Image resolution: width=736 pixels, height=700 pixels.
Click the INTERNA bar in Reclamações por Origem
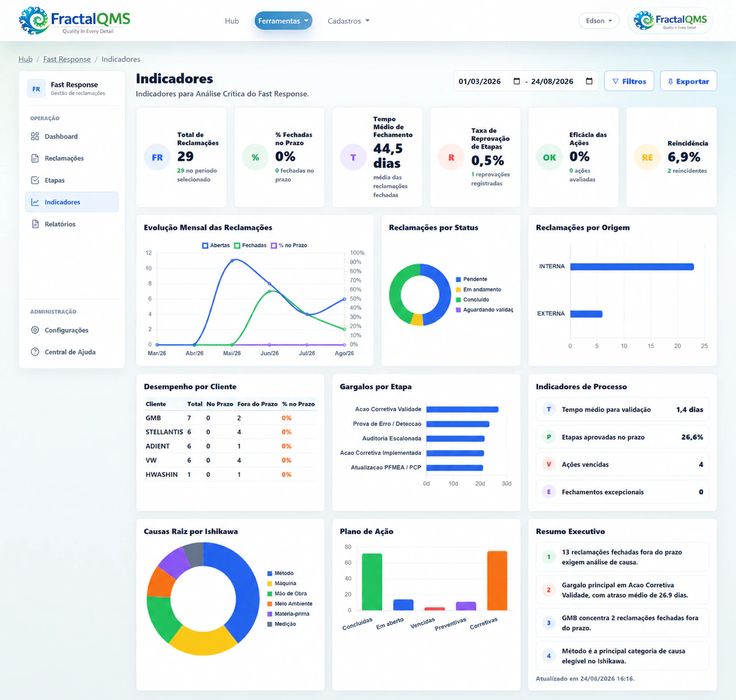click(632, 267)
